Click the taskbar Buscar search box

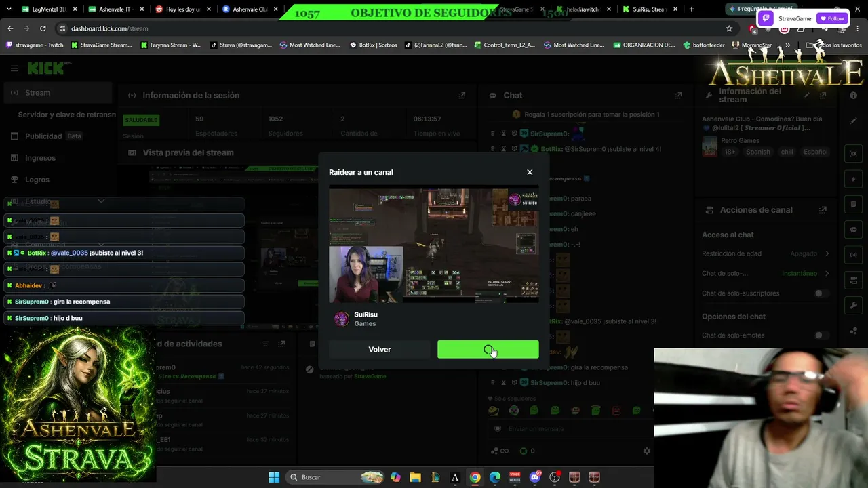point(336,477)
